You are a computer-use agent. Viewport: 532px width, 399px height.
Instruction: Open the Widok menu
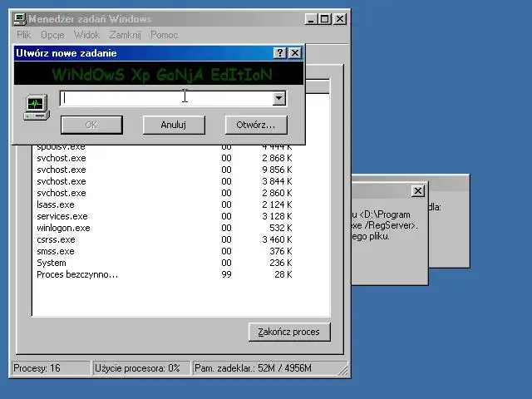(86, 35)
